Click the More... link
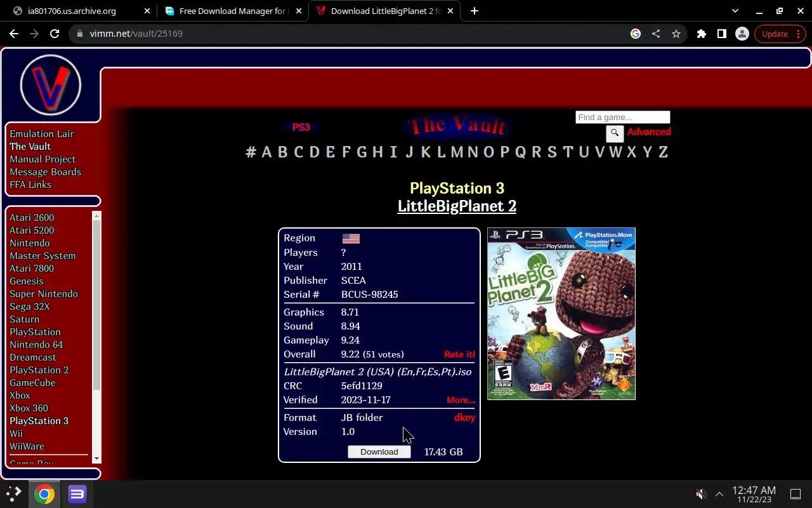 [461, 400]
